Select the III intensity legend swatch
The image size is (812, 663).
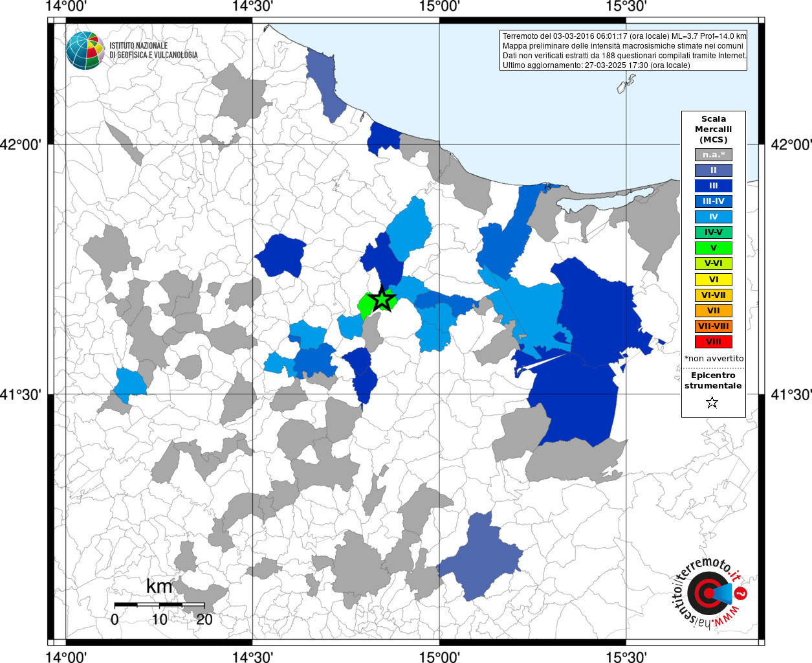coord(713,186)
